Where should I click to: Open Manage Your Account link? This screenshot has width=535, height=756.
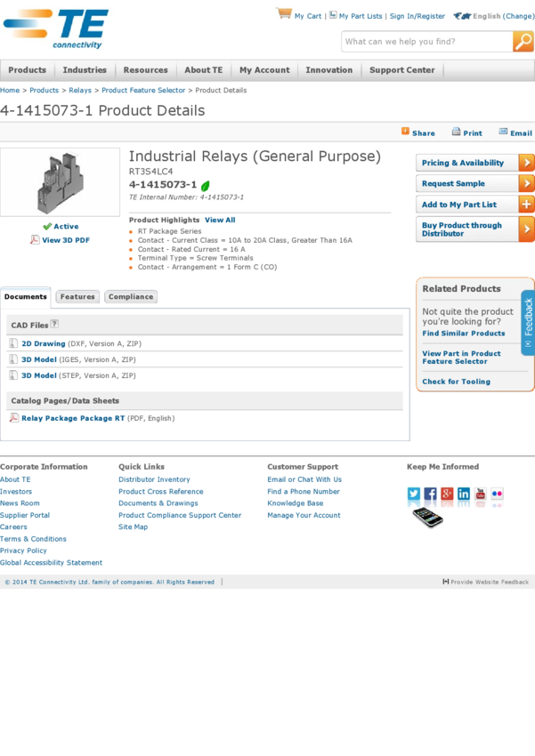304,515
